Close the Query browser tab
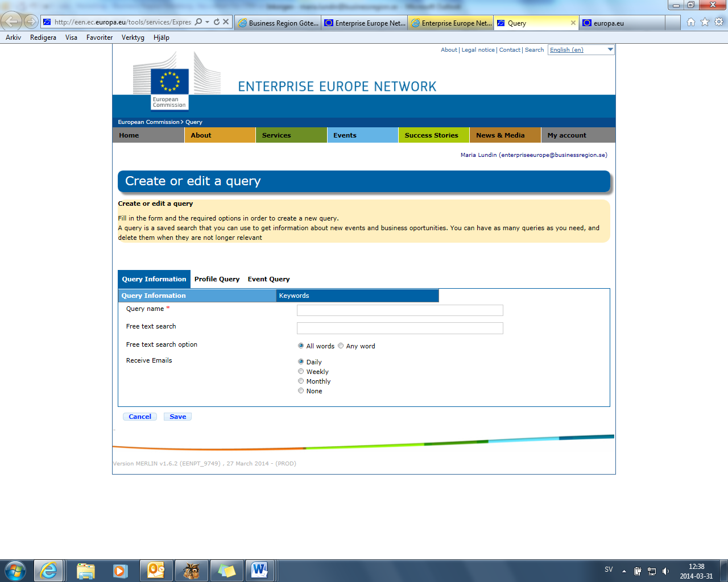 573,23
